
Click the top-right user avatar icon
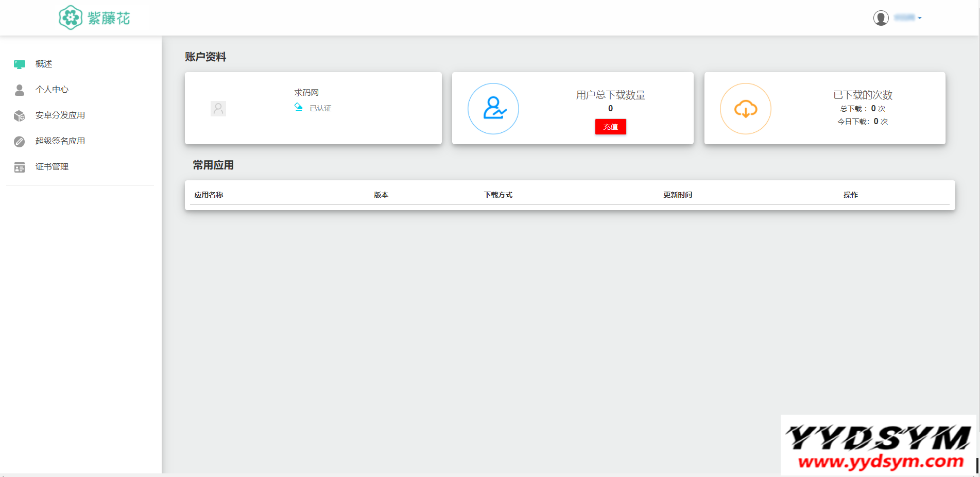[881, 18]
